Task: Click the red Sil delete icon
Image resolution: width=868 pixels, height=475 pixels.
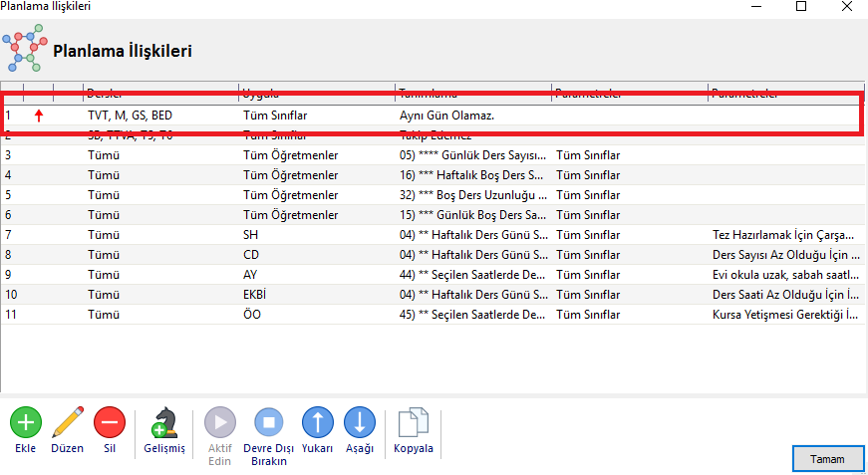Action: pos(110,422)
